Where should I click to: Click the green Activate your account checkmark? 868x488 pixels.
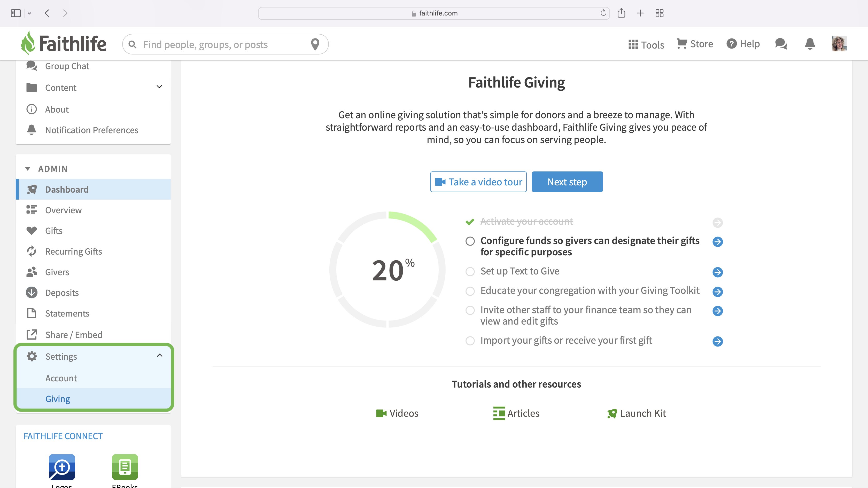coord(470,222)
